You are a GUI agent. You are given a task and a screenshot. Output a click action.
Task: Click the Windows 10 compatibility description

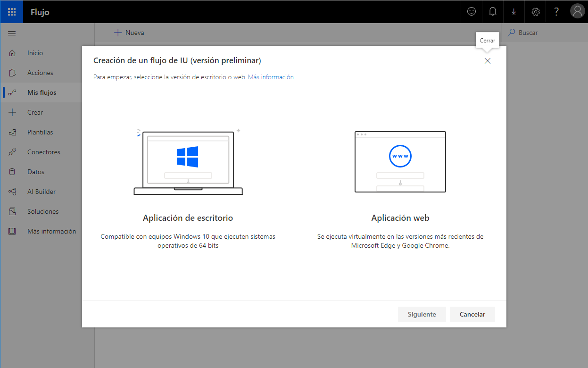(x=188, y=241)
